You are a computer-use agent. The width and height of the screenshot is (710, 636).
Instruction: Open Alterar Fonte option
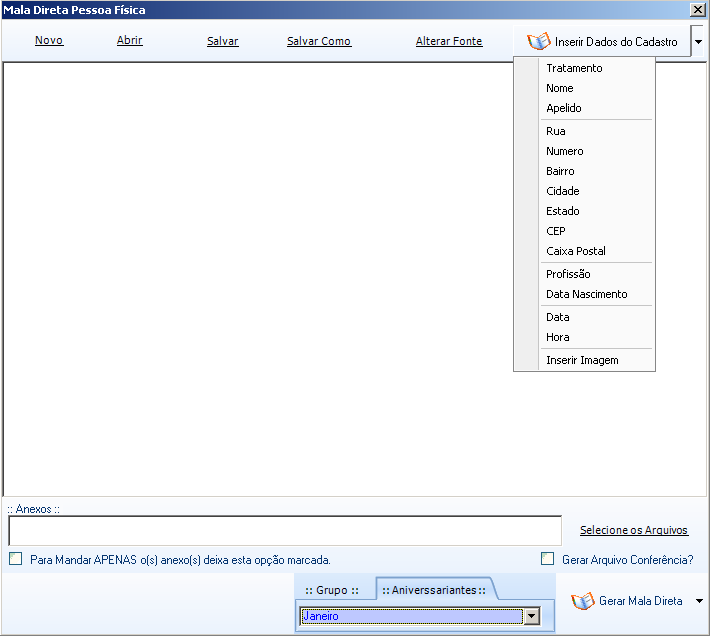click(449, 42)
